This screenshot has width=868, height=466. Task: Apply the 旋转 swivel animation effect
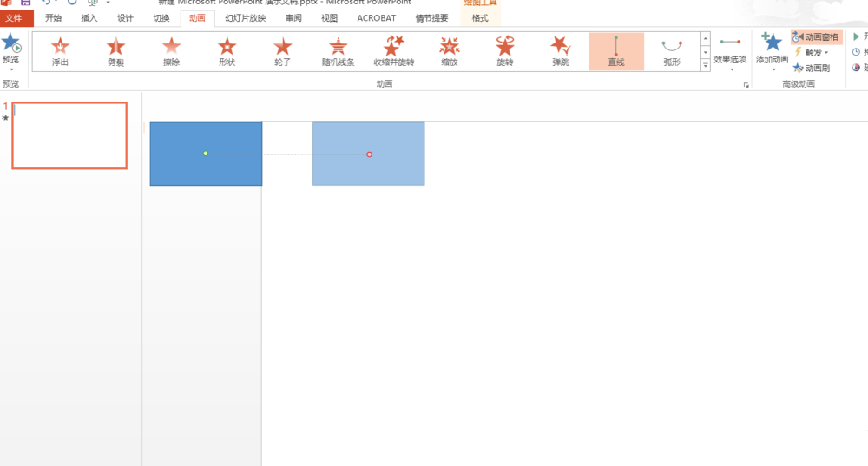tap(505, 51)
